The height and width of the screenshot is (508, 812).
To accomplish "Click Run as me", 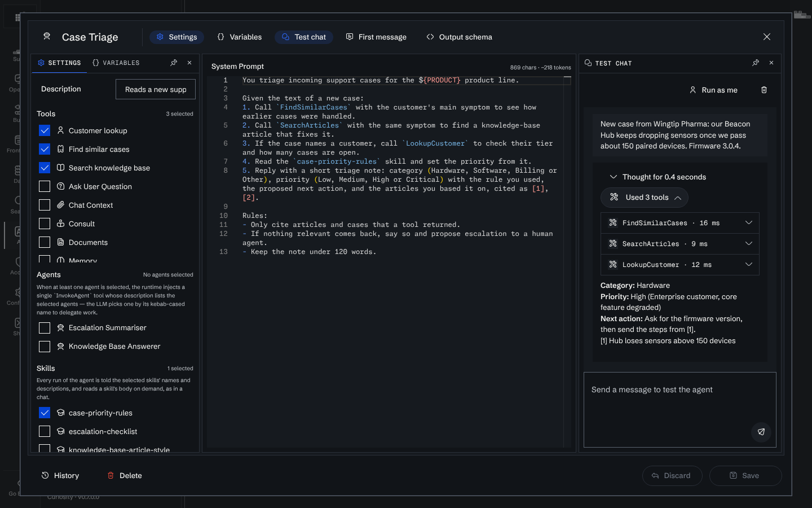I will (713, 90).
